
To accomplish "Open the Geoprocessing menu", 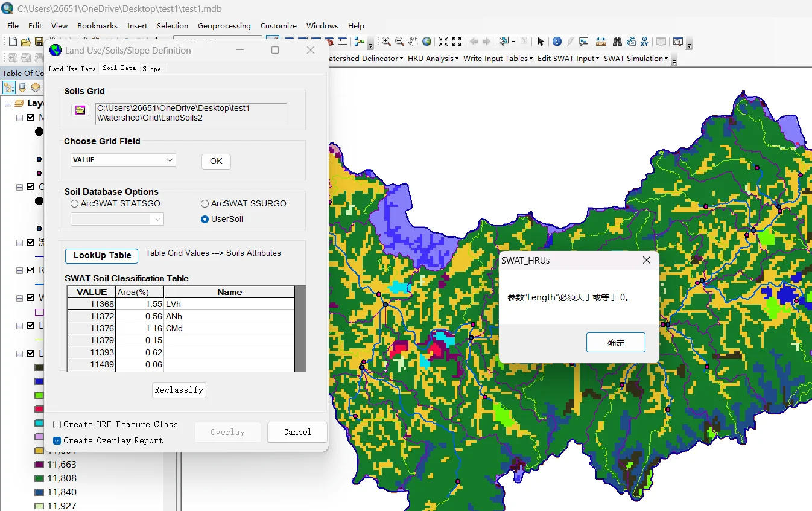I will 224,26.
